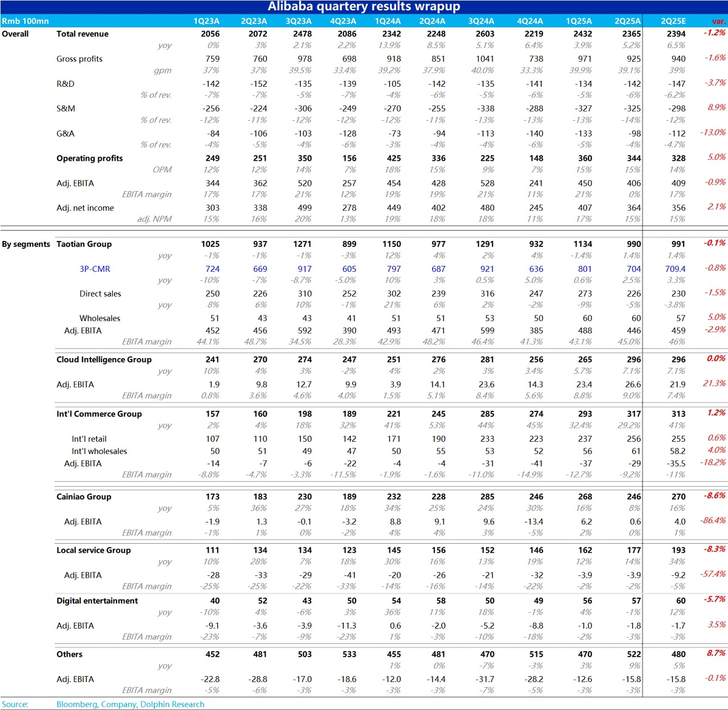Select the 2Q25A Adj. EBITA value 406
This screenshot has height=710, width=728.
pyautogui.click(x=634, y=183)
